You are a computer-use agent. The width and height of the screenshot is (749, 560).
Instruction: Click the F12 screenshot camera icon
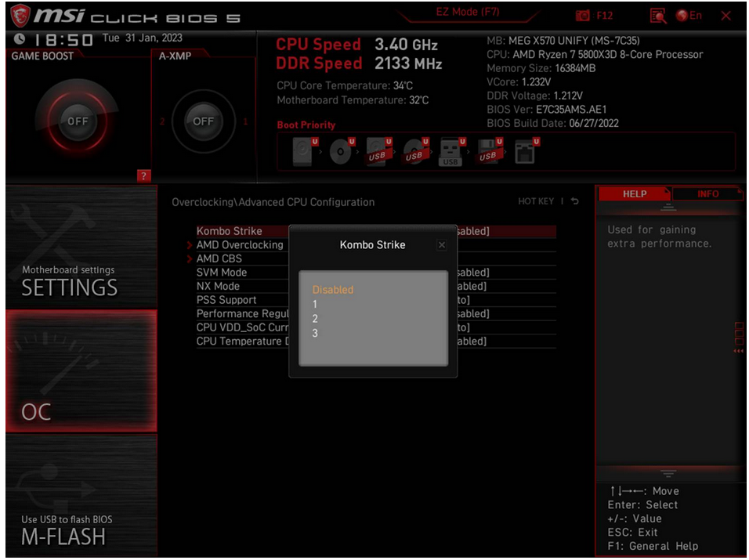point(582,16)
